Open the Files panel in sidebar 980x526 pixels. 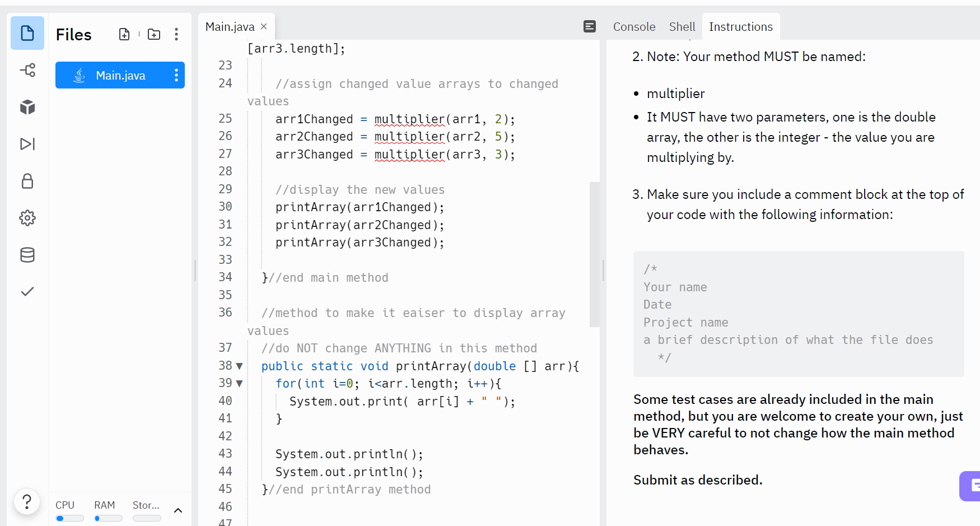point(27,33)
